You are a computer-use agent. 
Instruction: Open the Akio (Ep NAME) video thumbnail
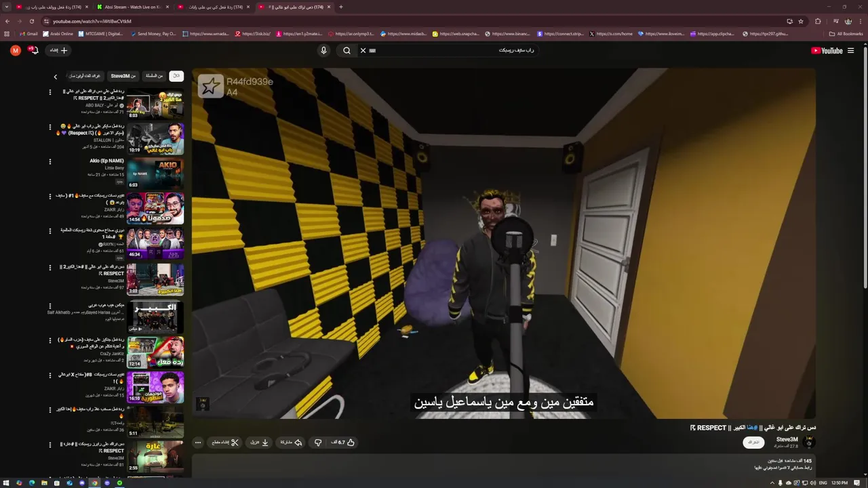pyautogui.click(x=155, y=173)
